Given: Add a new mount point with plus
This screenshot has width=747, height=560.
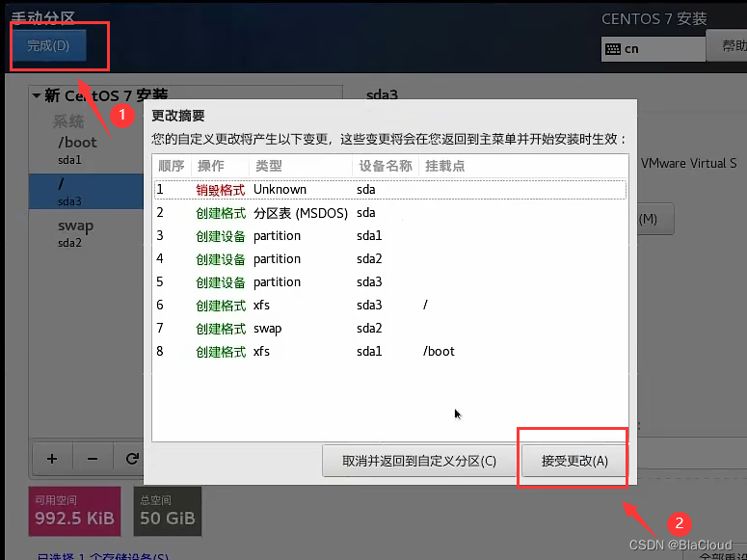Looking at the screenshot, I should pyautogui.click(x=52, y=459).
